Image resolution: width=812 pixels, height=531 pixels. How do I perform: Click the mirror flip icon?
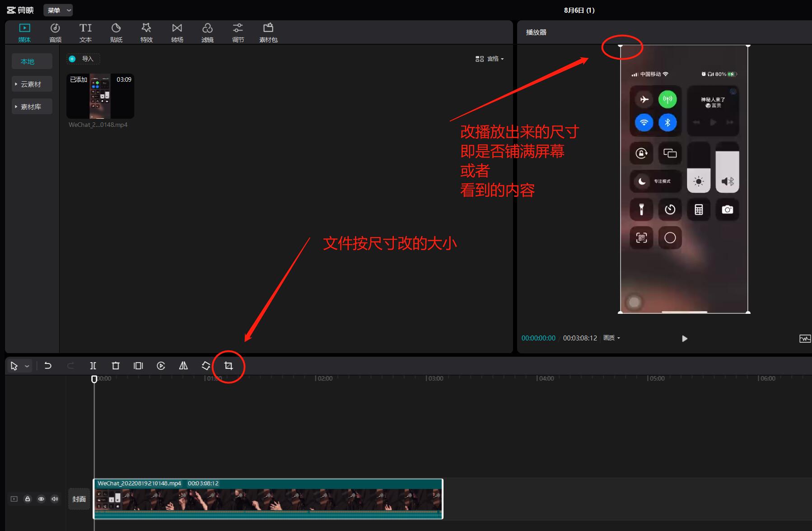(x=183, y=366)
